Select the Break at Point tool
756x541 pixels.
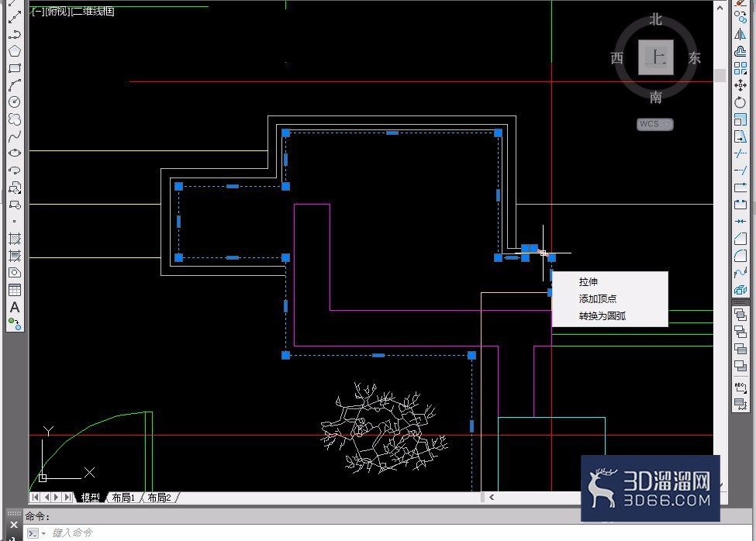(x=740, y=188)
